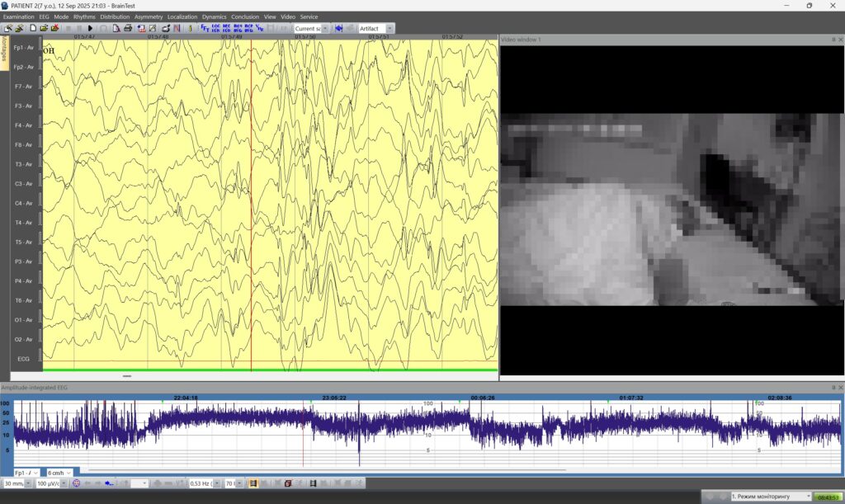Click the open folder icon
This screenshot has width=845, height=504.
(44, 28)
